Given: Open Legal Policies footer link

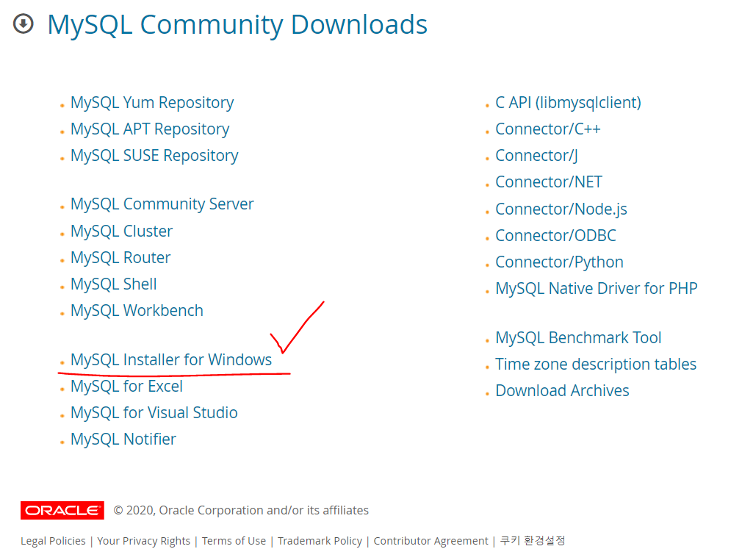Looking at the screenshot, I should pyautogui.click(x=53, y=541).
